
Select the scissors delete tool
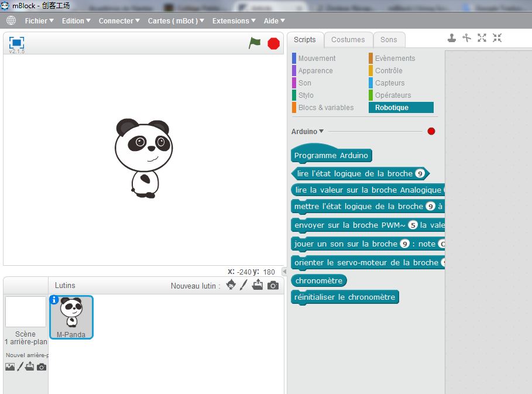coord(466,38)
